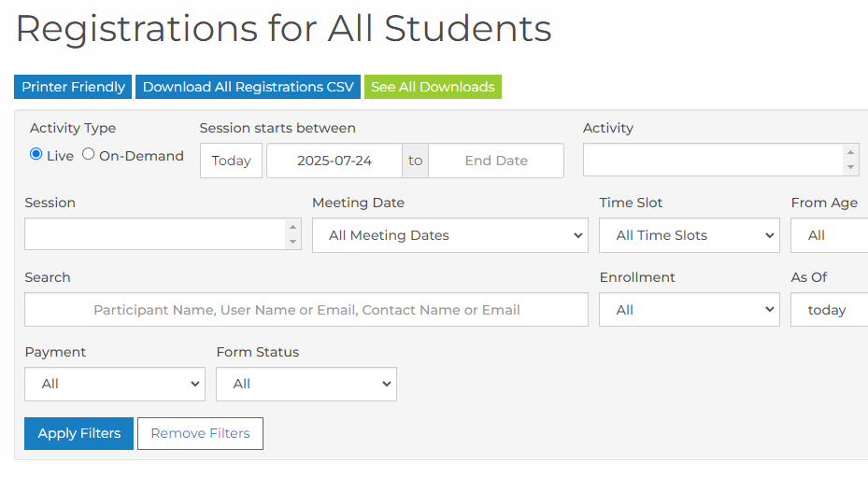Open the Payment dropdown
This screenshot has width=868, height=477.
tap(115, 384)
